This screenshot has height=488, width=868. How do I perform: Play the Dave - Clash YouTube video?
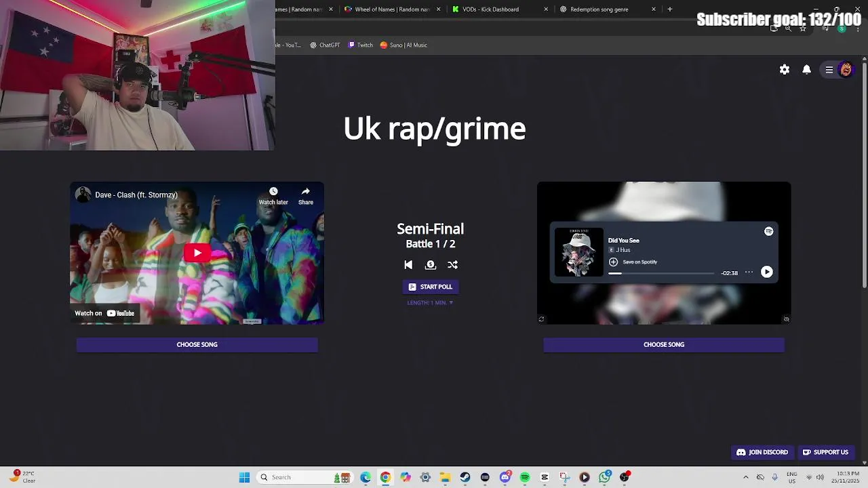point(197,253)
